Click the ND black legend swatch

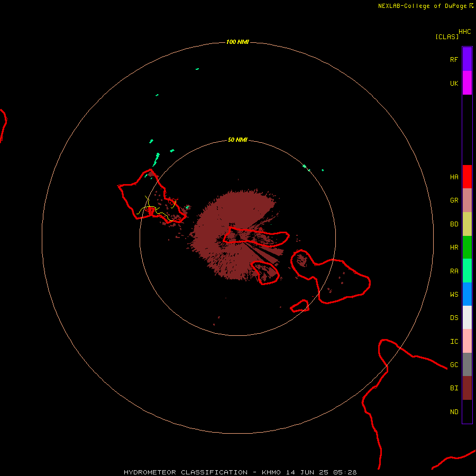(467, 411)
